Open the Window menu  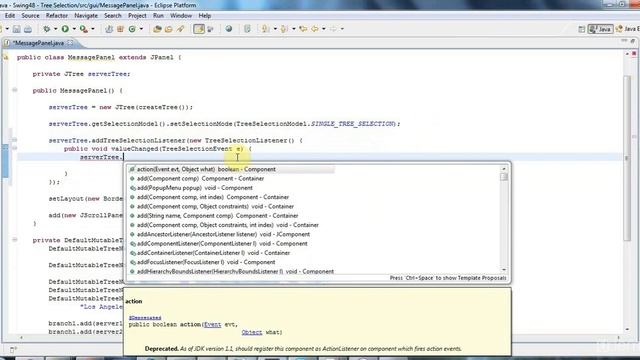(181, 16)
